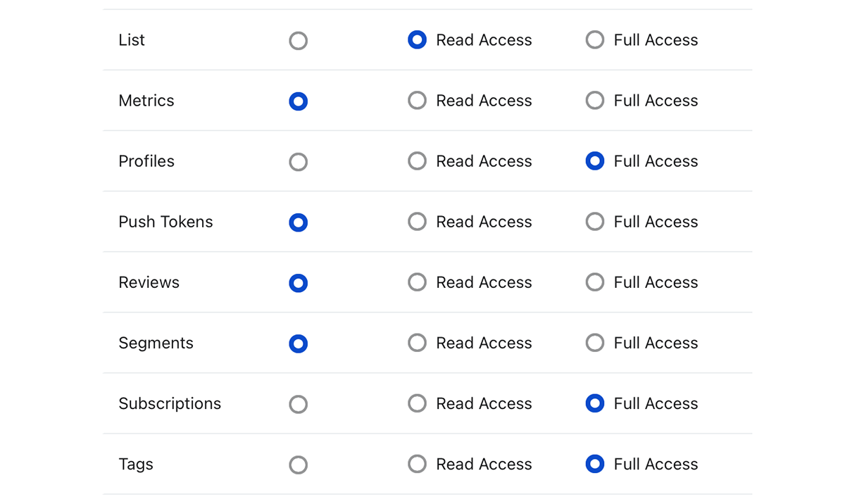
Task: Set Reviews to Full Access
Action: 595,282
